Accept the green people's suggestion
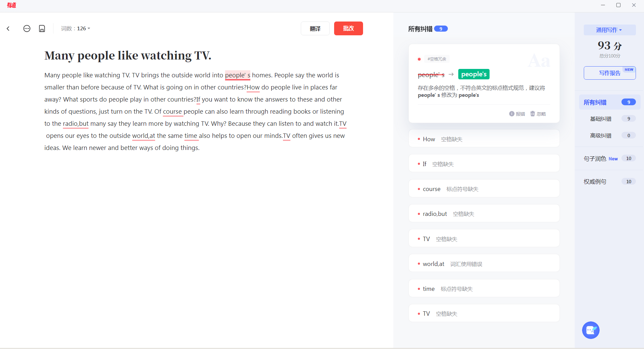This screenshot has height=349, width=644. [474, 74]
